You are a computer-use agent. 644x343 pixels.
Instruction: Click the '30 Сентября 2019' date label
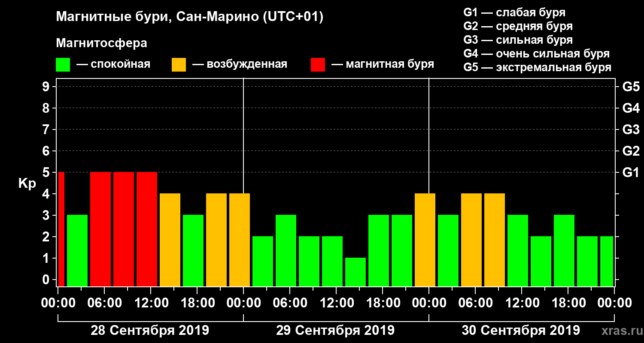coord(521,330)
